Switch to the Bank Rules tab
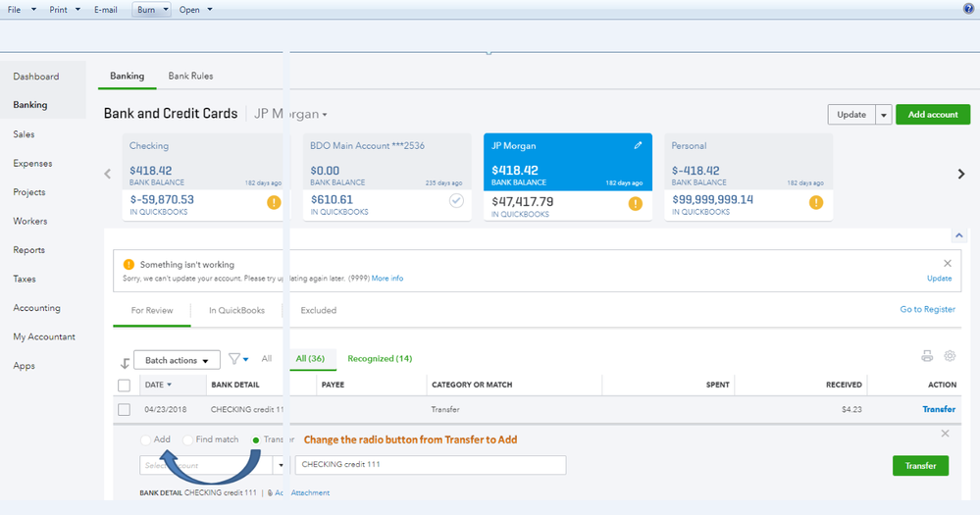The image size is (980, 515). point(190,76)
